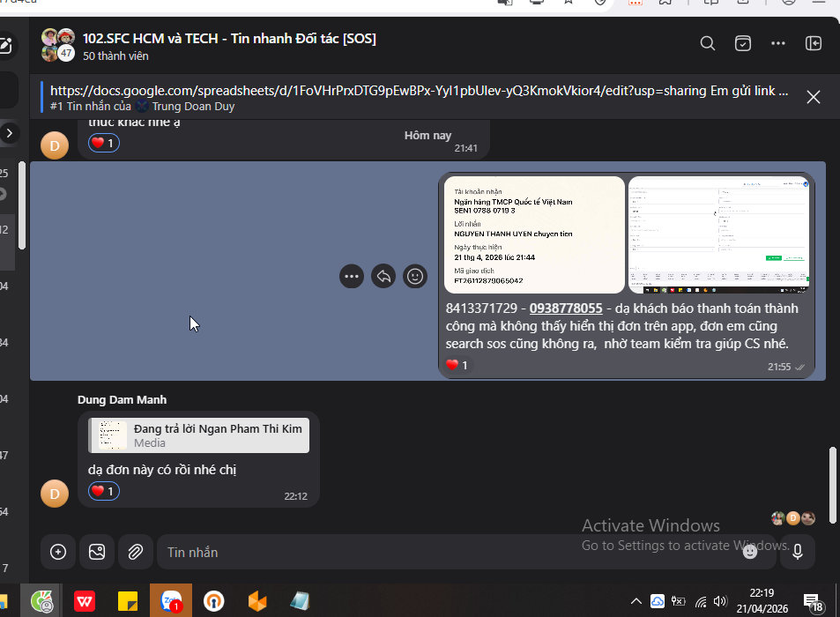The width and height of the screenshot is (840, 617).
Task: Open the emoji picker in the message box
Action: [750, 552]
